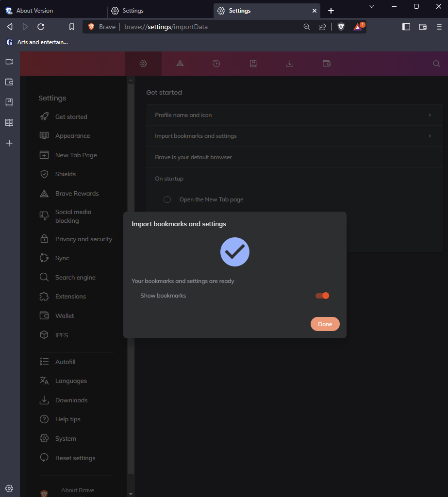The width and height of the screenshot is (448, 497).
Task: Open the Wallet panel in the sidebar
Action: [9, 82]
